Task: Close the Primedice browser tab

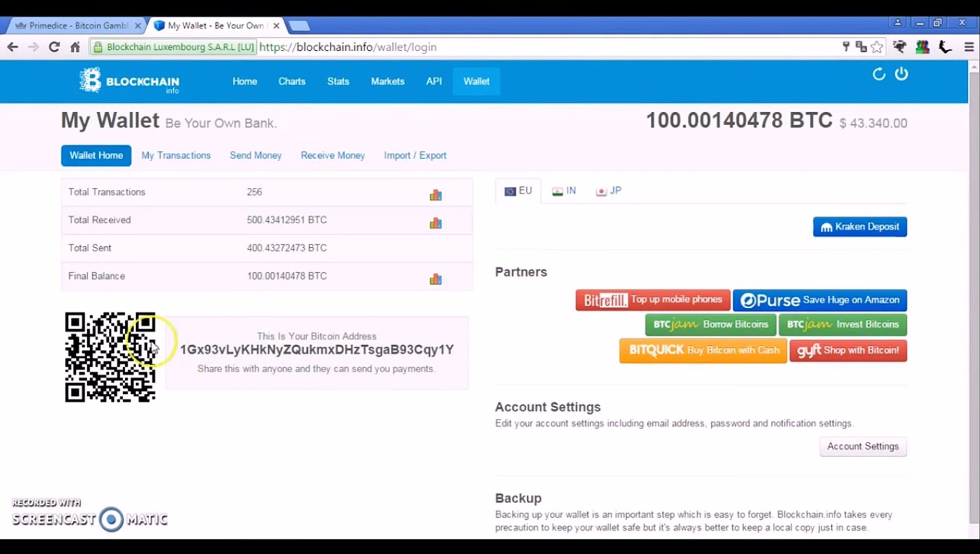Action: point(137,26)
